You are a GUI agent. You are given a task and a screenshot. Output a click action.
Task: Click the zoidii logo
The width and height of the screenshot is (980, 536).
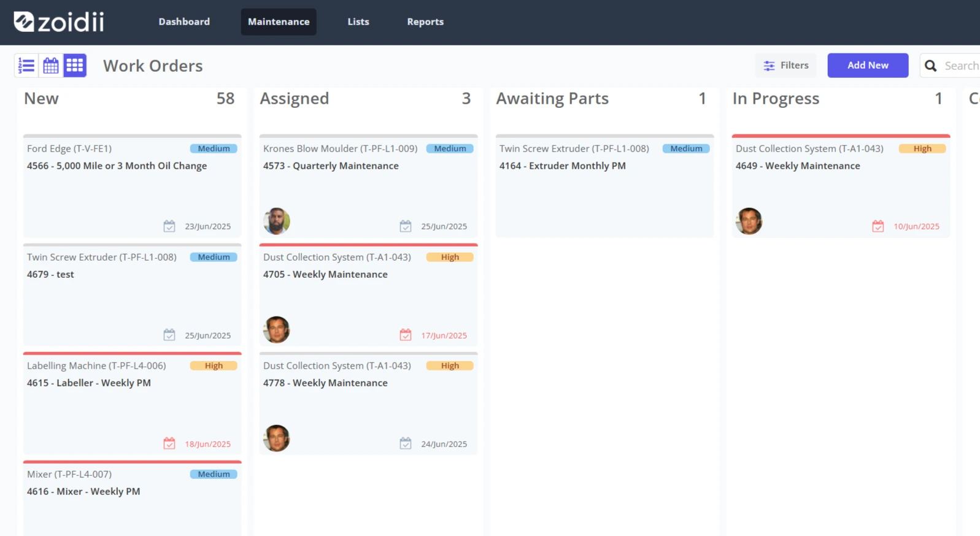coord(59,22)
